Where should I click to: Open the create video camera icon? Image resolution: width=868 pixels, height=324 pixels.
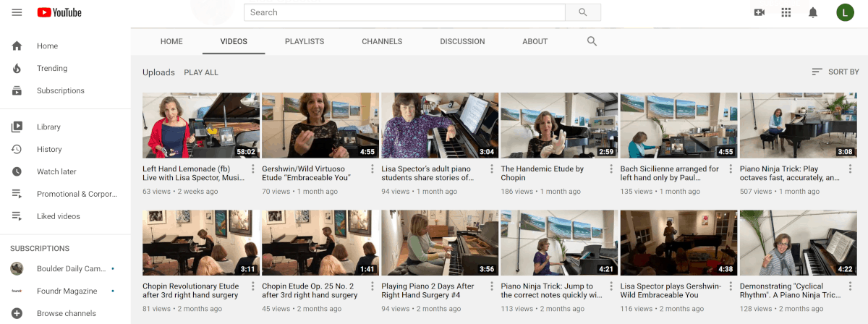click(x=759, y=12)
